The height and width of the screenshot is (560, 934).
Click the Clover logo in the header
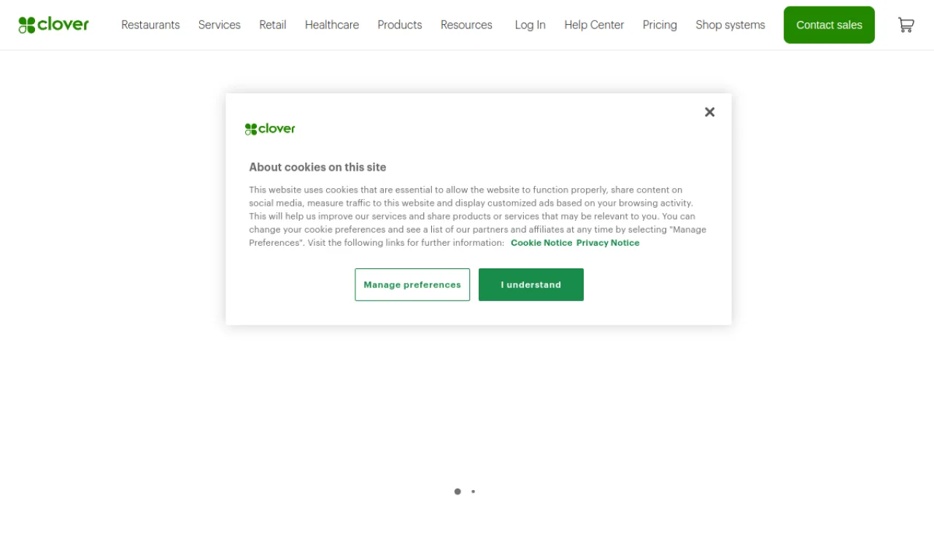53,25
